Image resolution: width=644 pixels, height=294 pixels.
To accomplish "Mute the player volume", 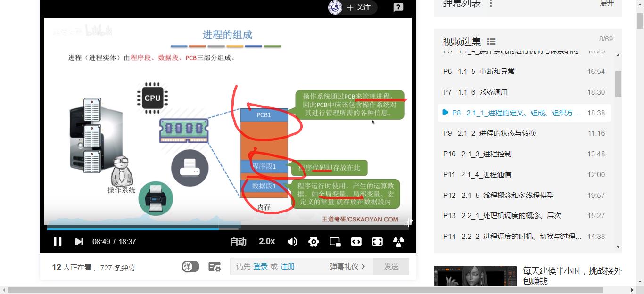I will coord(292,242).
